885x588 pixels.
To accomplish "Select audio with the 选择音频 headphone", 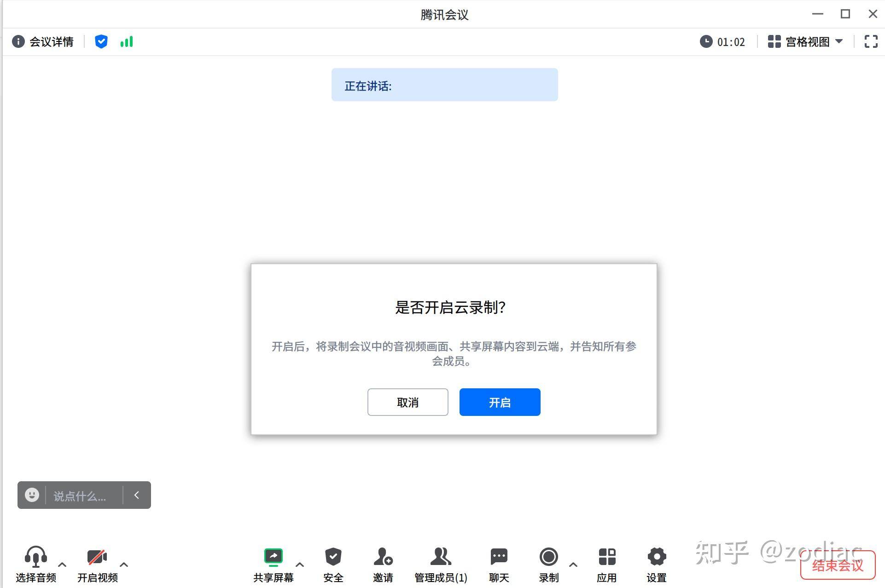I will 36,565.
